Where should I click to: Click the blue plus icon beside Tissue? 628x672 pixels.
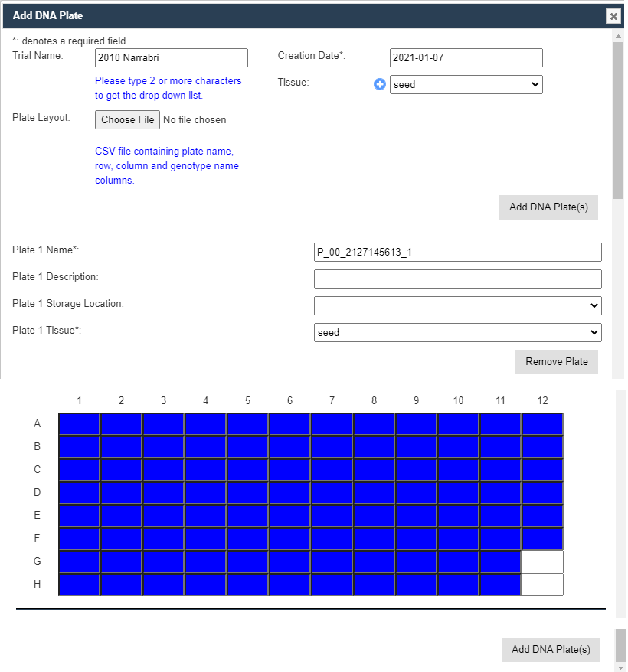point(380,84)
